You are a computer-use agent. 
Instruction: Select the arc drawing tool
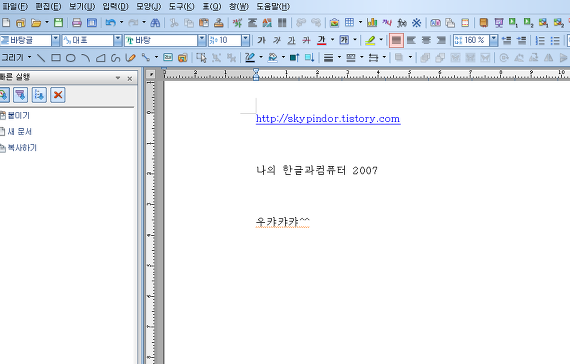click(86, 57)
